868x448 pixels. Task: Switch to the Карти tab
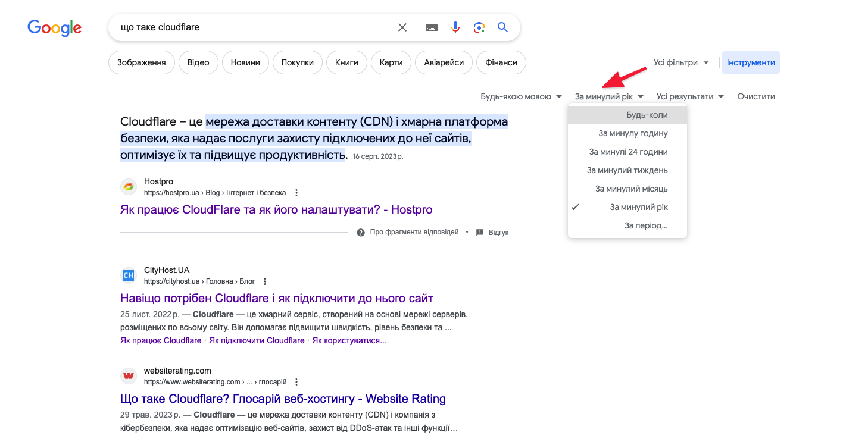click(x=391, y=62)
